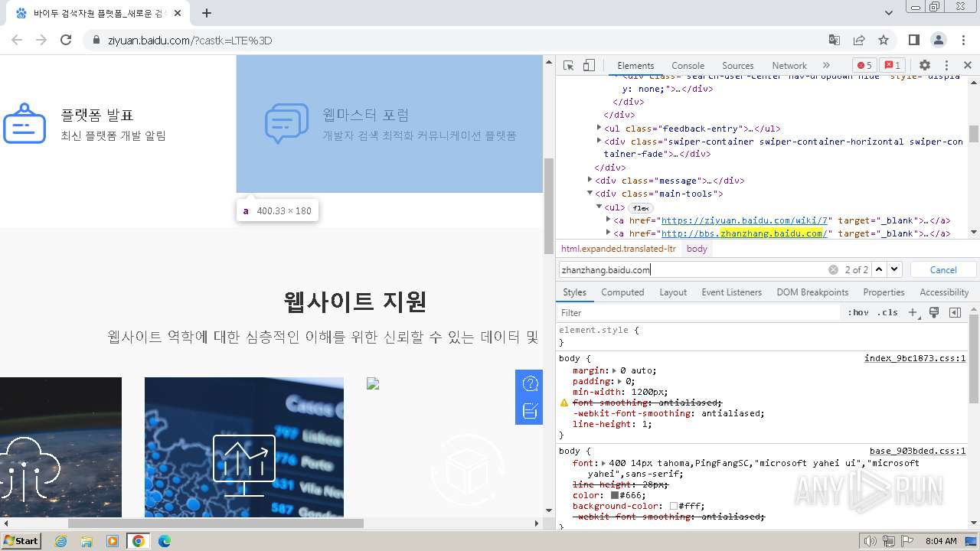Expand the swiper-container div node

coord(599,141)
